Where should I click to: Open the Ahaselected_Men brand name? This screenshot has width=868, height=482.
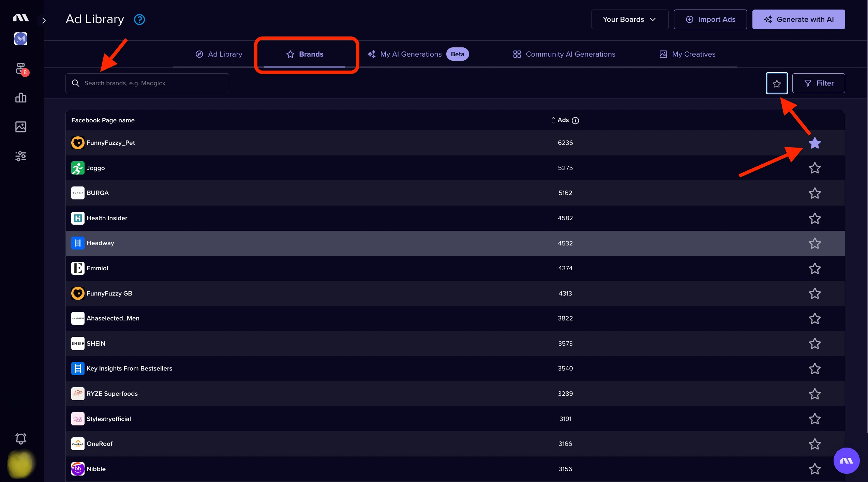point(113,318)
